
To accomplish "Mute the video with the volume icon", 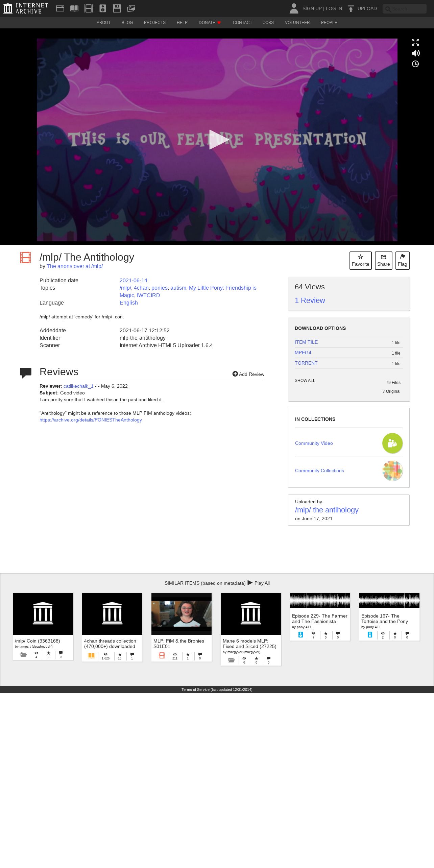I will tap(415, 53).
